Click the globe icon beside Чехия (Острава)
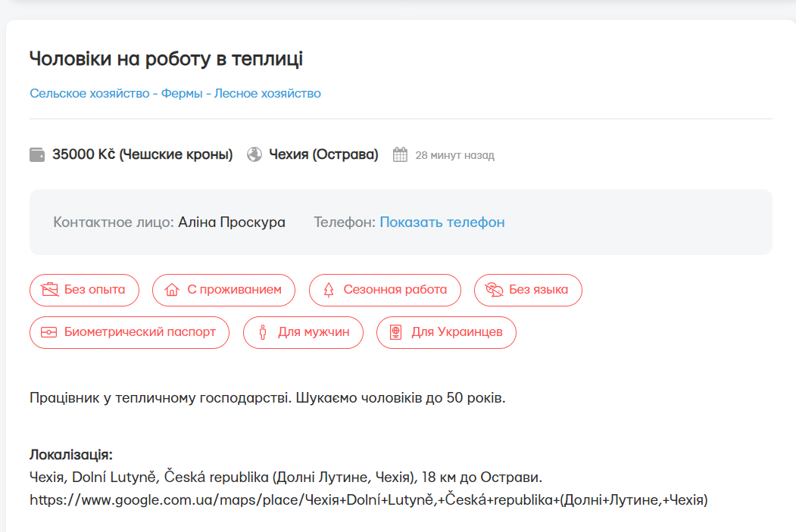 pos(254,154)
